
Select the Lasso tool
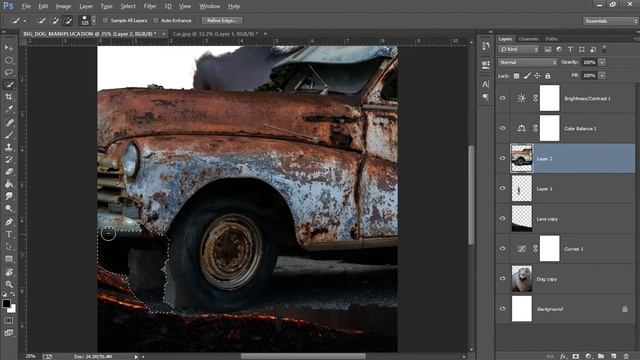(9, 72)
